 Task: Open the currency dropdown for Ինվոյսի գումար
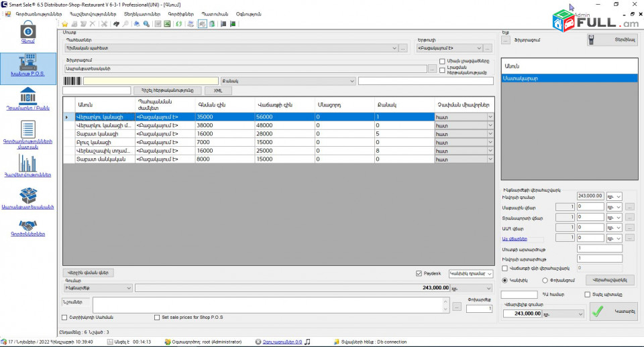[614, 196]
